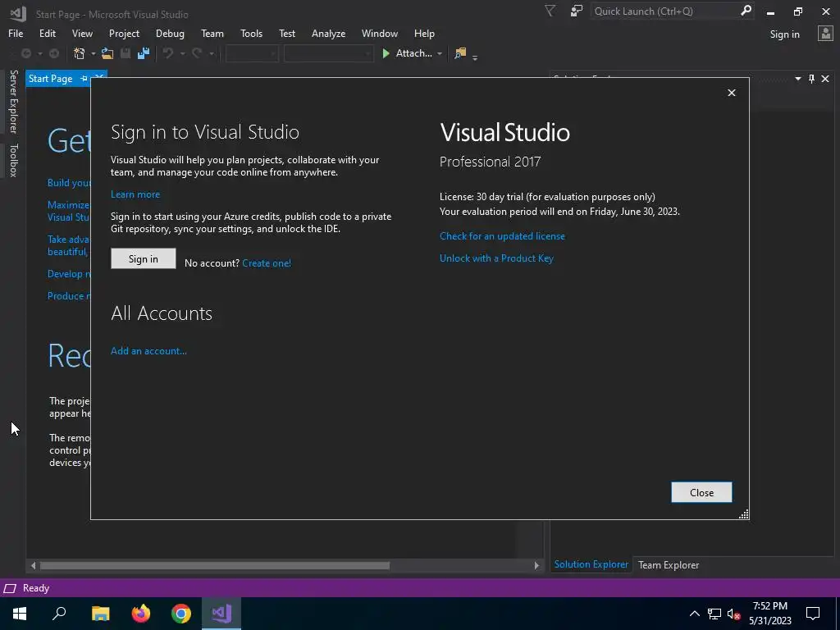840x630 pixels.
Task: Click the Sign in button in dialog
Action: [x=143, y=258]
